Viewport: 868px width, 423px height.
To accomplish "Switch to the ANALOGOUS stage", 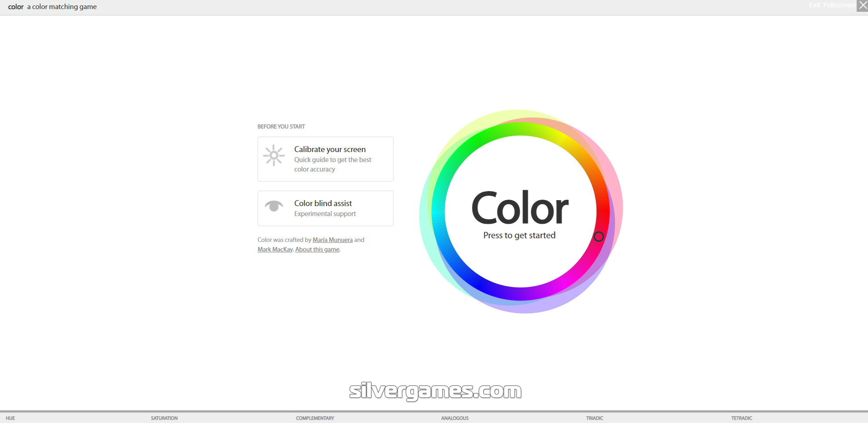I will (x=454, y=418).
